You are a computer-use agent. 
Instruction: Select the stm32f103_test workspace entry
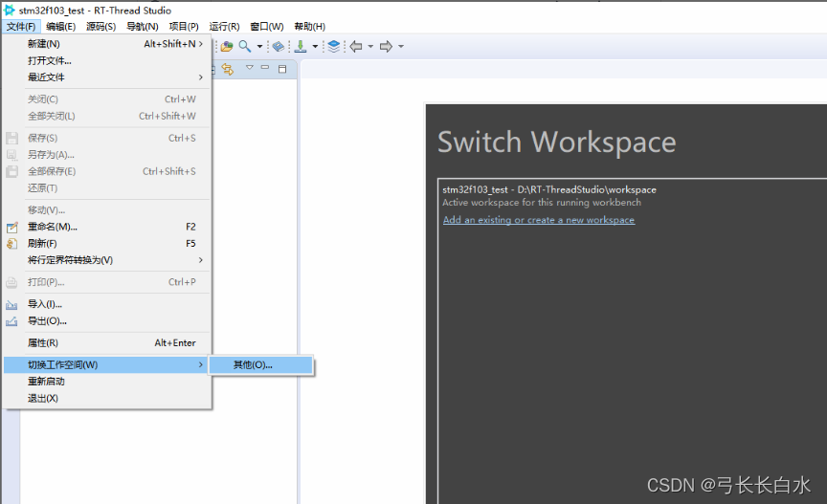(x=549, y=189)
